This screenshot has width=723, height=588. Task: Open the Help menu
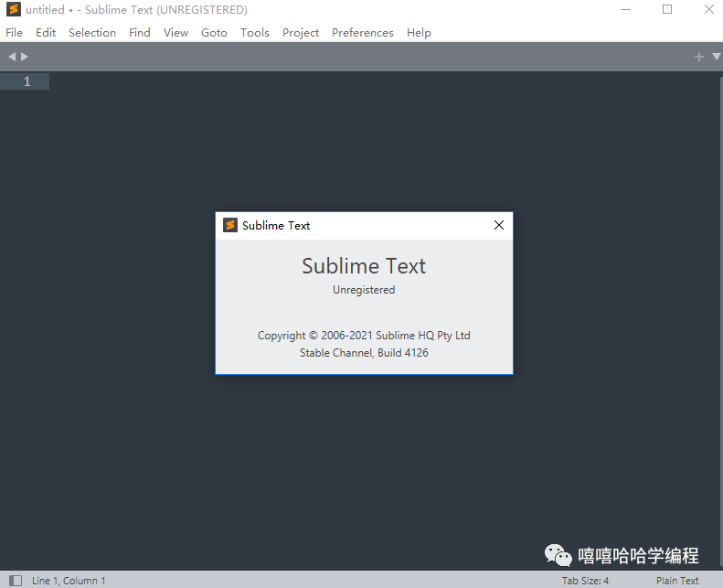pos(419,33)
